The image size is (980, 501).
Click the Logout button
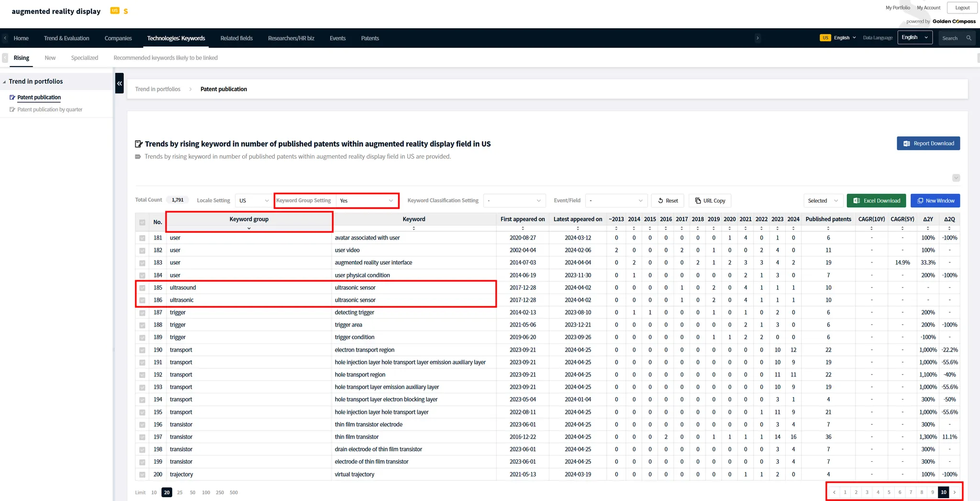[962, 8]
